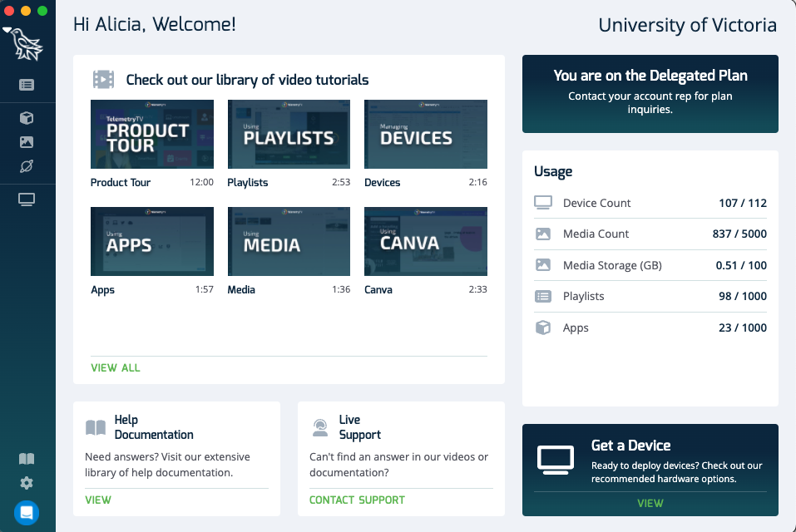
Task: Click the Media Count label
Action: [596, 234]
